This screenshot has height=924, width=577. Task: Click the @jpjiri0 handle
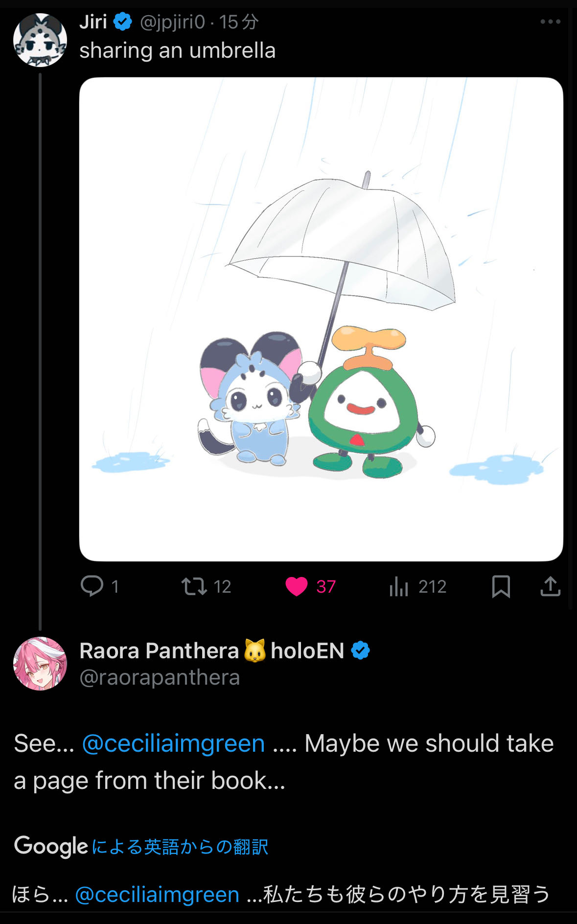tap(172, 22)
